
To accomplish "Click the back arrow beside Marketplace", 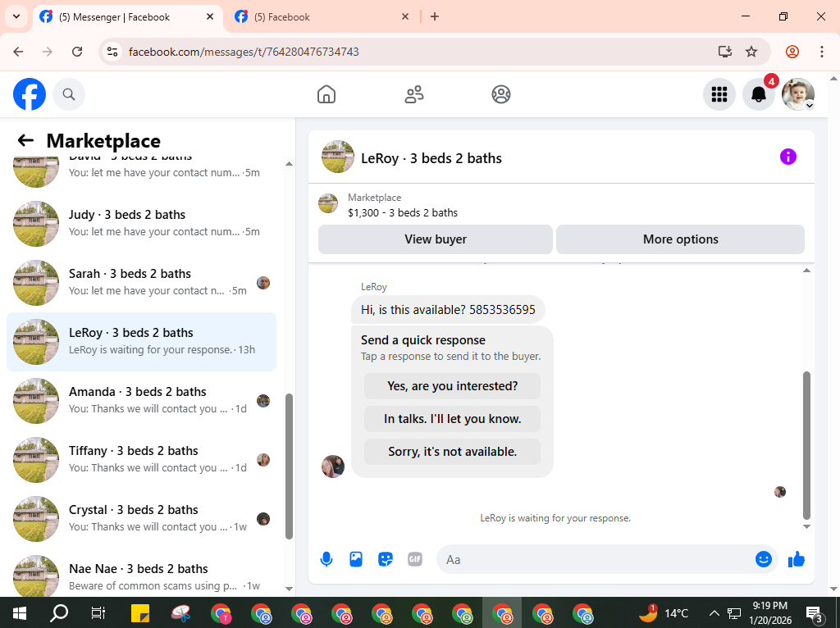I will (x=25, y=140).
